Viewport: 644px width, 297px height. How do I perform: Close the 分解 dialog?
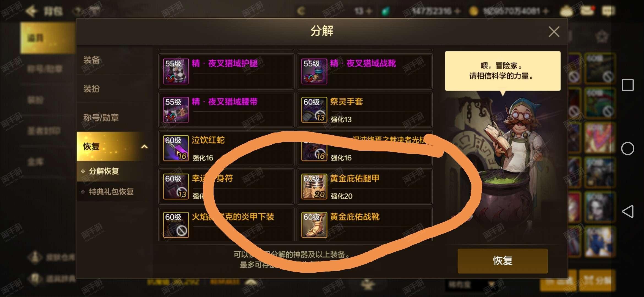[x=554, y=32]
